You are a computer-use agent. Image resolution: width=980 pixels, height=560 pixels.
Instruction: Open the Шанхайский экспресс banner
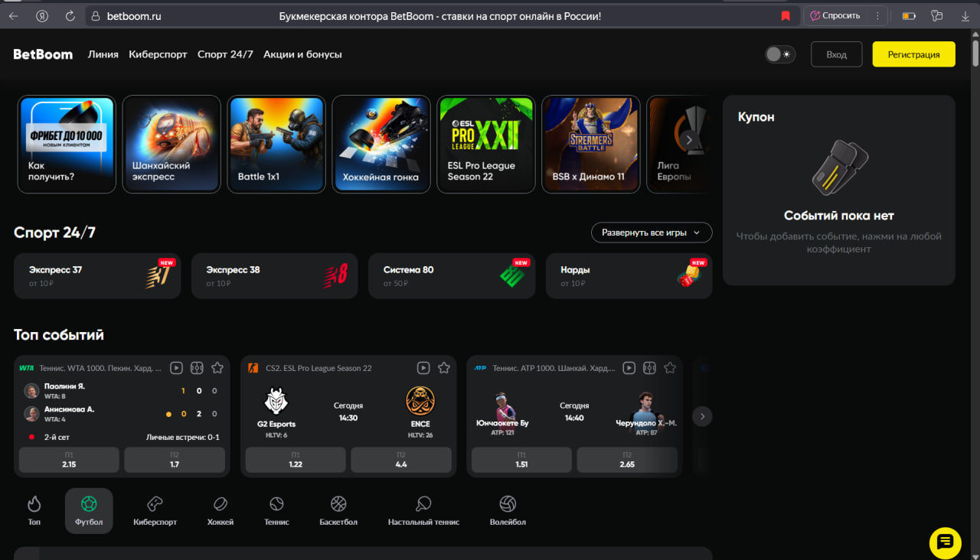tap(171, 144)
